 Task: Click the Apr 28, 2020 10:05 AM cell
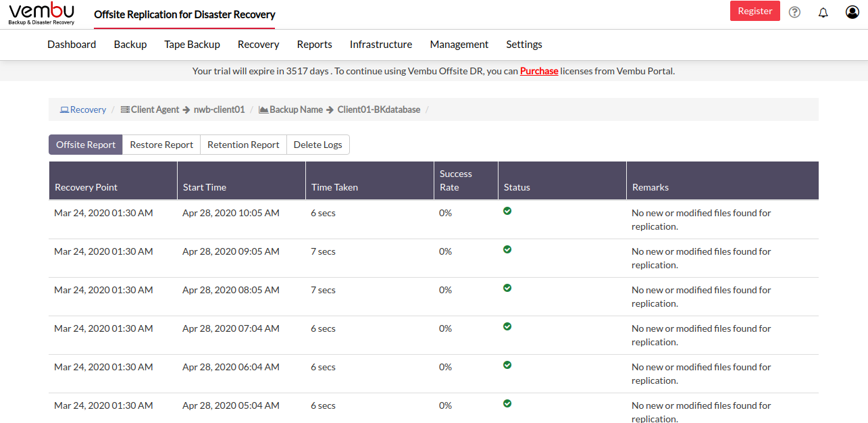click(x=231, y=213)
